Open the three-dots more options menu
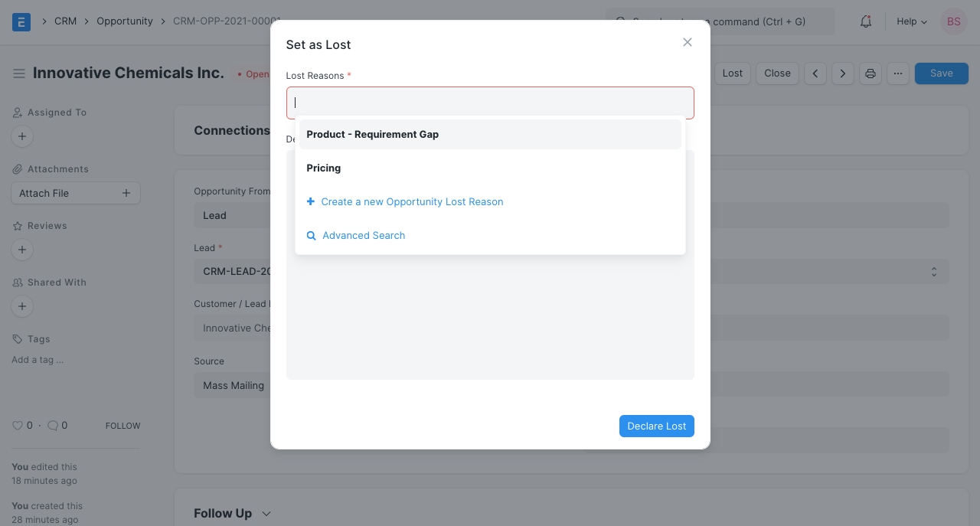 pyautogui.click(x=898, y=74)
